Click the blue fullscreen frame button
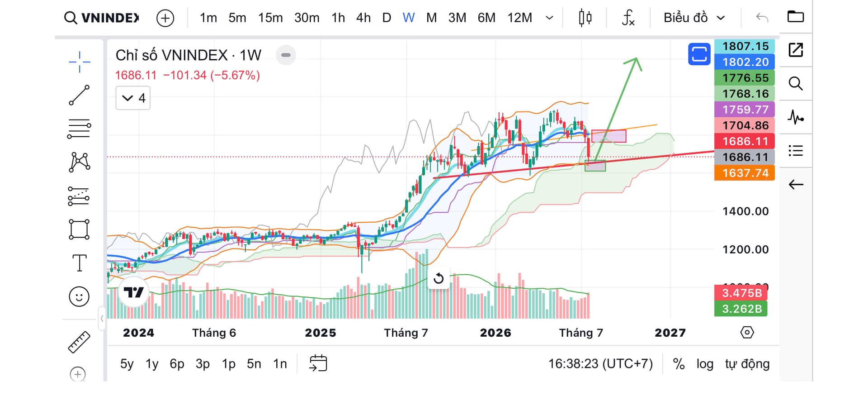The height and width of the screenshot is (401, 868). [699, 54]
